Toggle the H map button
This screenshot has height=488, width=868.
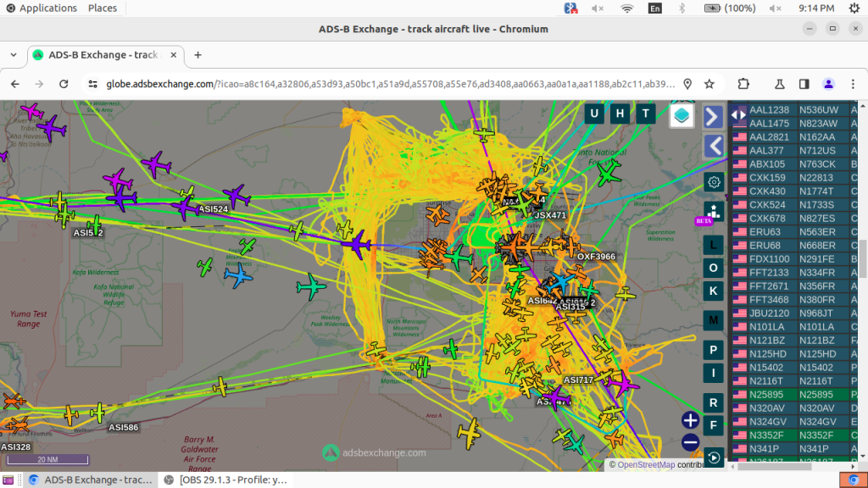pyautogui.click(x=620, y=114)
